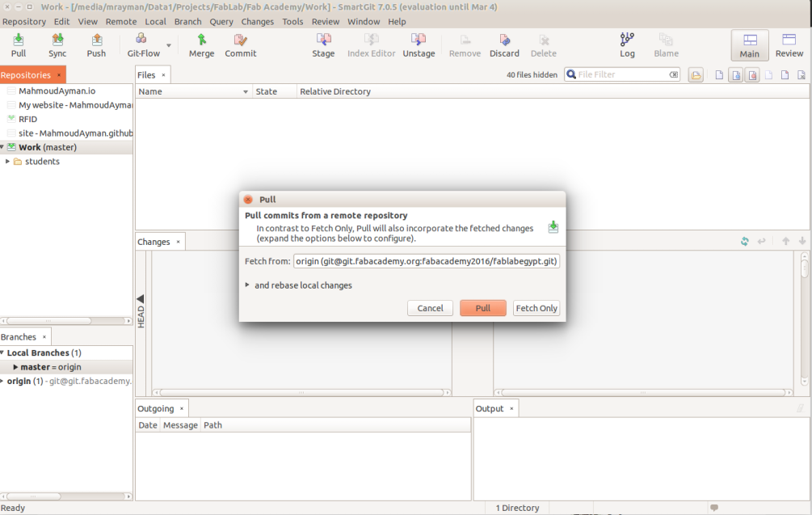Click the HEAD collapse arrow
This screenshot has width=812, height=515.
pos(141,299)
